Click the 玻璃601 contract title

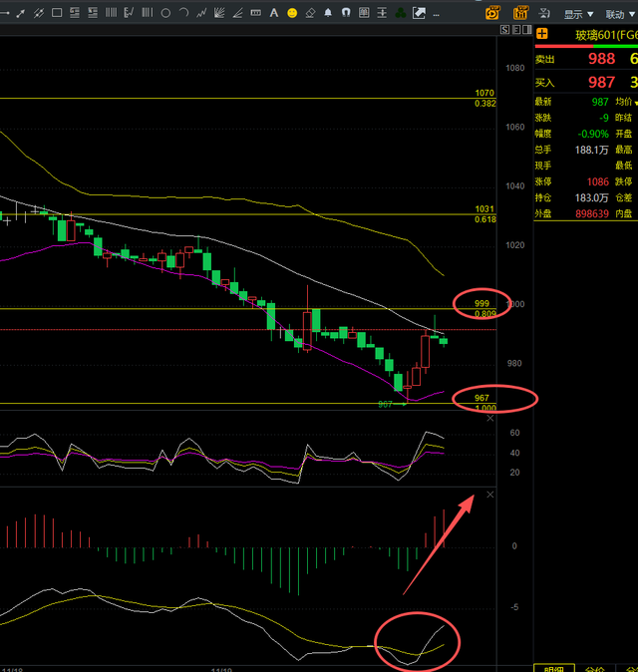click(606, 35)
